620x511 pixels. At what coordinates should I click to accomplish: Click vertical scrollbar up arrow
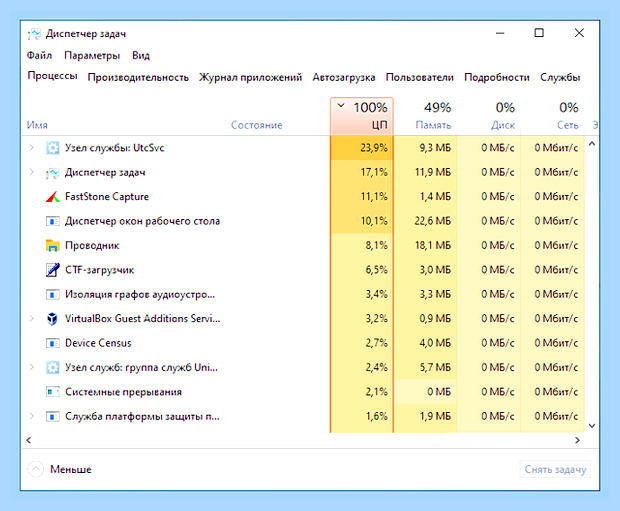(x=592, y=144)
